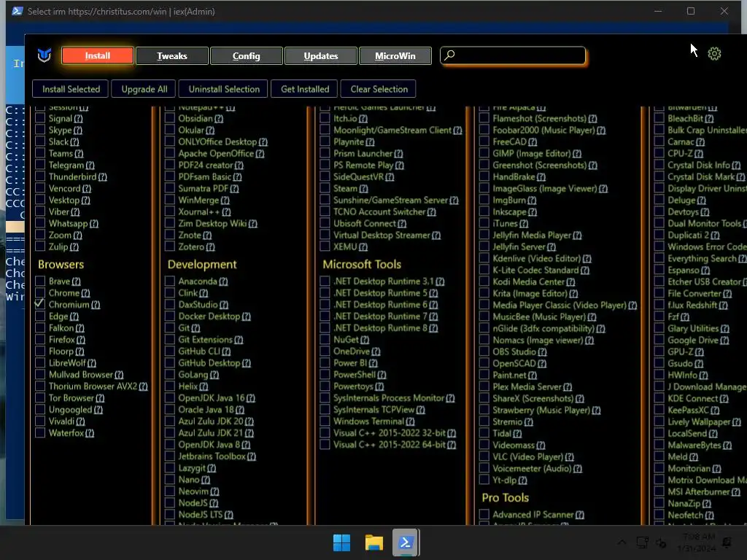Select the Anaconda checkbox
Screen dimensions: 747x560
click(169, 281)
